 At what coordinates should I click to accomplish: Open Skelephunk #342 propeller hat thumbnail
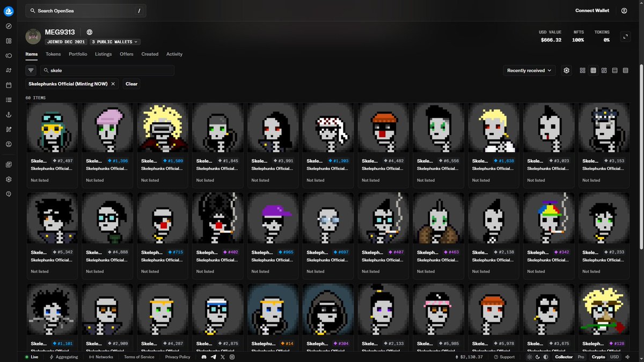(x=548, y=218)
